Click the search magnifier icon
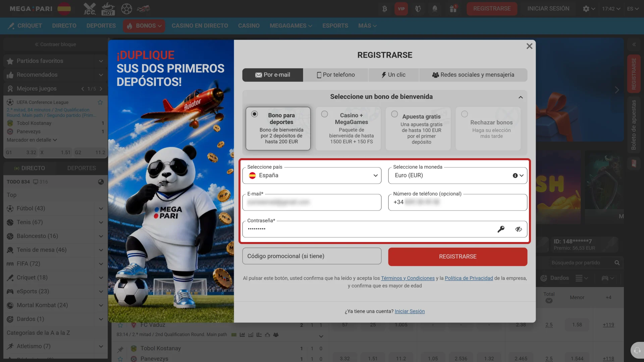644x362 pixels. [x=617, y=263]
